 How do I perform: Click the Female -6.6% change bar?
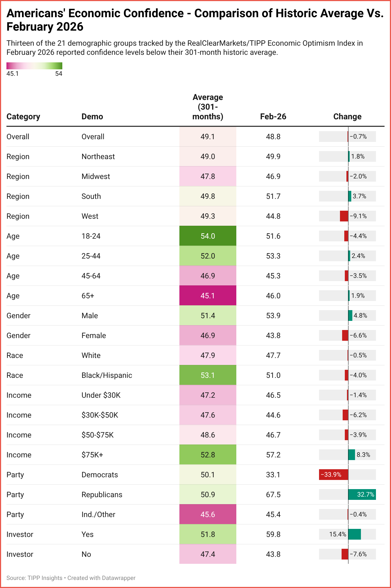pyautogui.click(x=345, y=335)
